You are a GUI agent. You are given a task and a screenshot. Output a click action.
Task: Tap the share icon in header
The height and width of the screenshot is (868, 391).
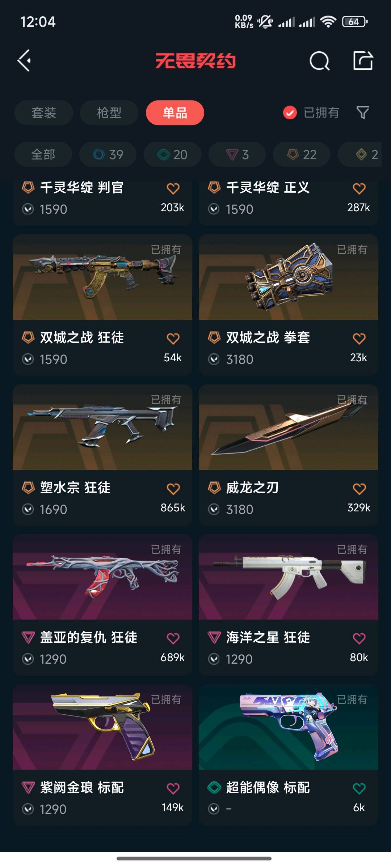pos(363,60)
